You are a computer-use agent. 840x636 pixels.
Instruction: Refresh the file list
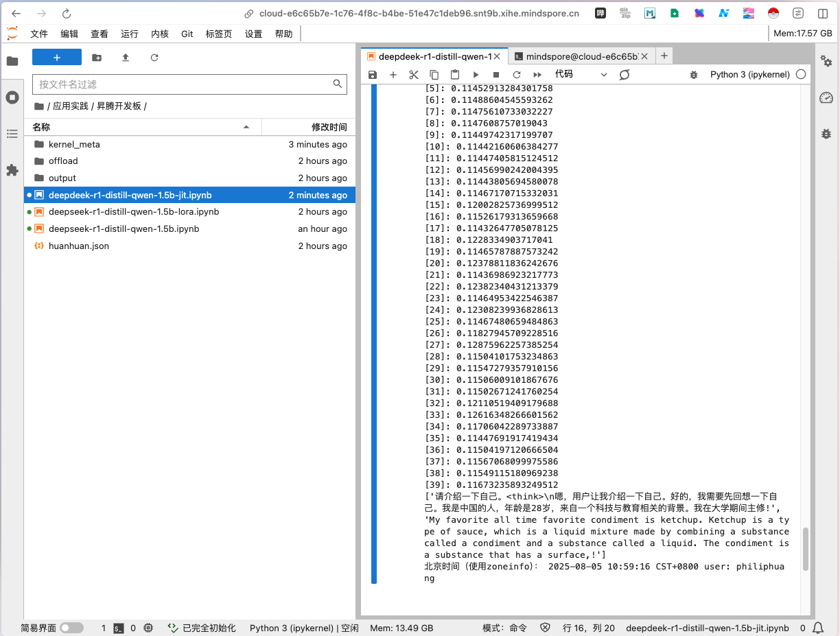click(x=154, y=58)
